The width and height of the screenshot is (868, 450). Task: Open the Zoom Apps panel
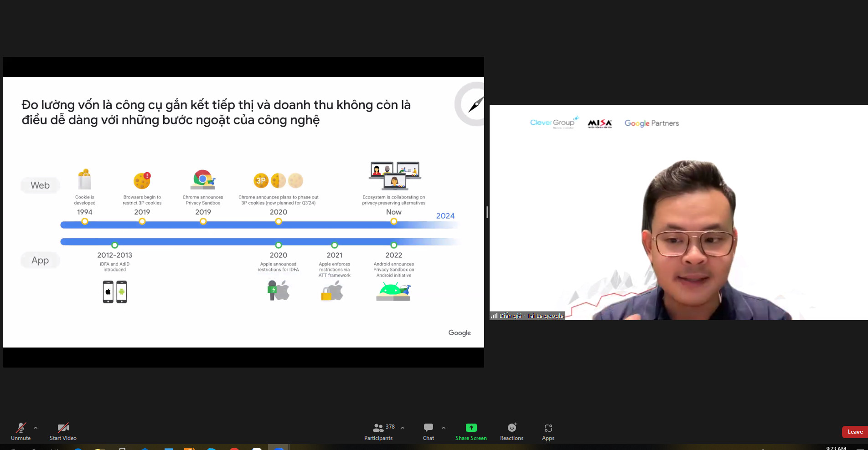(548, 431)
